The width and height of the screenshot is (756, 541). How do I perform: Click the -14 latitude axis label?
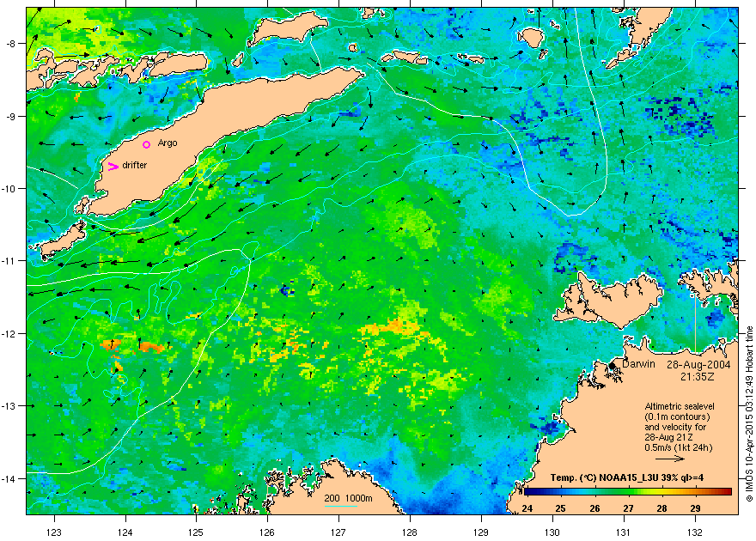[9, 478]
